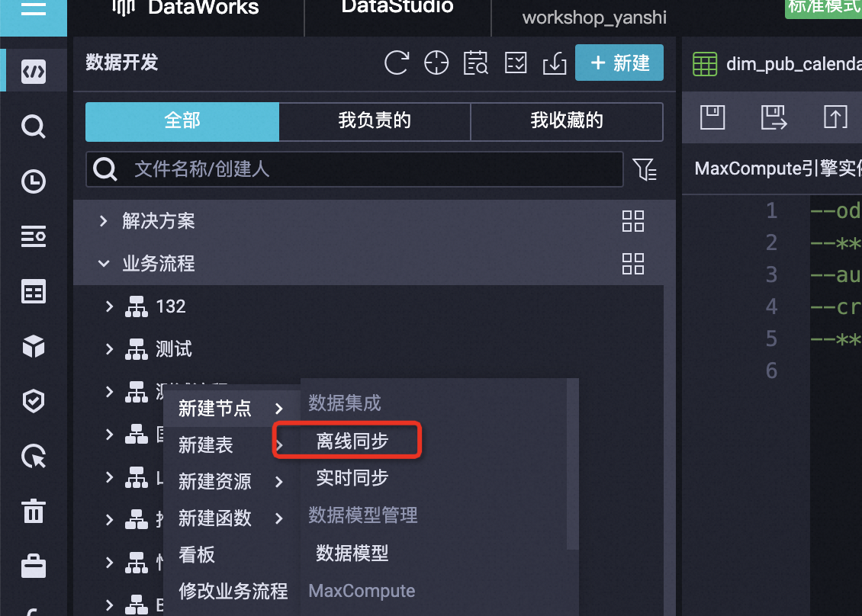Viewport: 862px width, 616px height.
Task: Expand the 132 workflow node
Action: [x=109, y=306]
